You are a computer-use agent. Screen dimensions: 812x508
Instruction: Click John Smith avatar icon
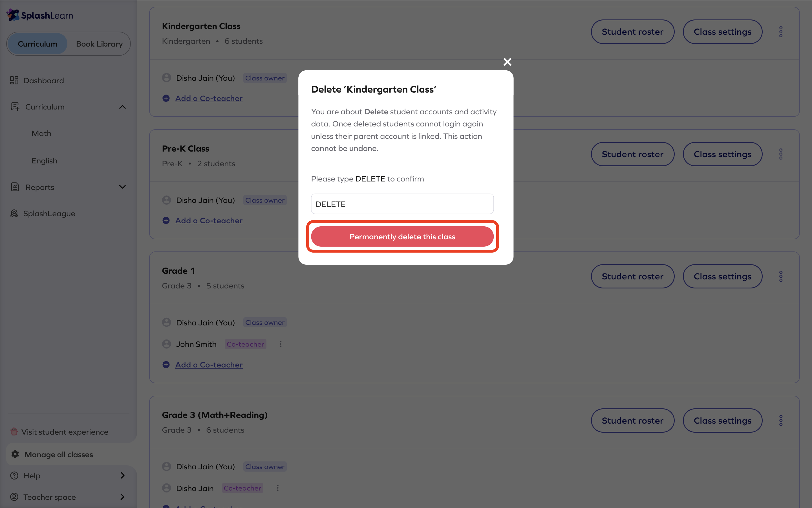(x=166, y=344)
